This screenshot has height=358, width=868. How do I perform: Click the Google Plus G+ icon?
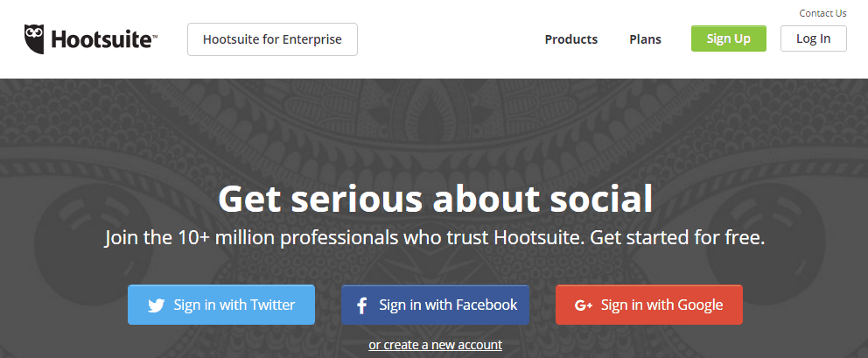tap(584, 305)
